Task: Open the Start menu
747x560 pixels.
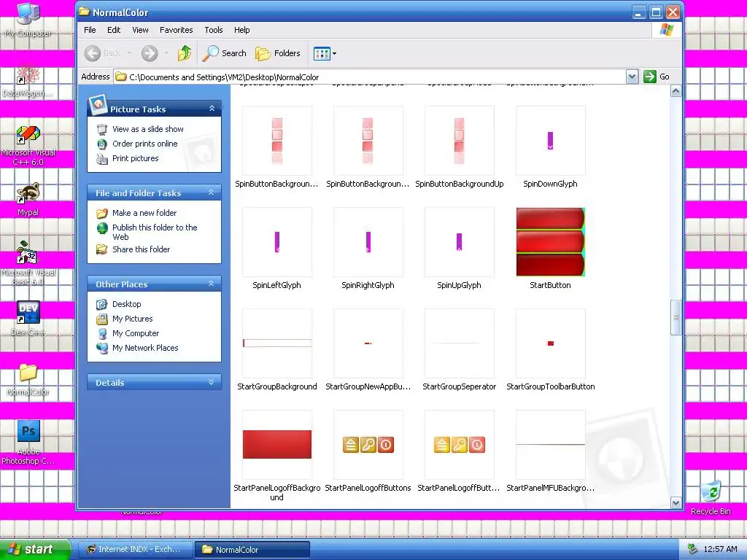Action: click(35, 549)
